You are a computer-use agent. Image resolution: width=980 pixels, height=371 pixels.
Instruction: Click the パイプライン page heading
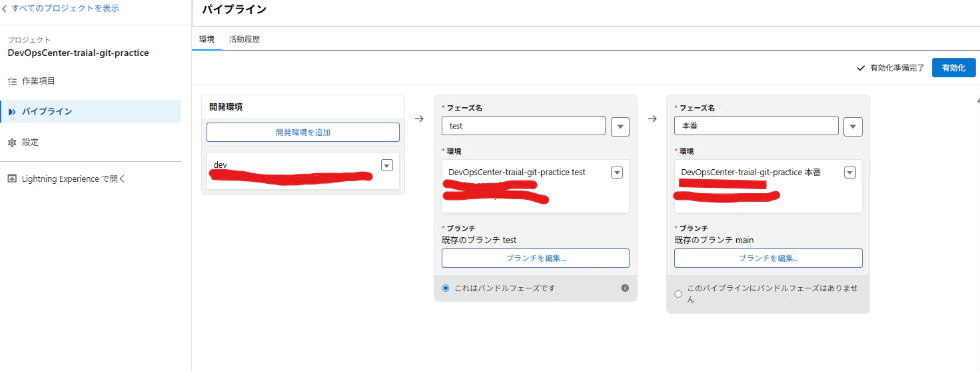click(234, 9)
